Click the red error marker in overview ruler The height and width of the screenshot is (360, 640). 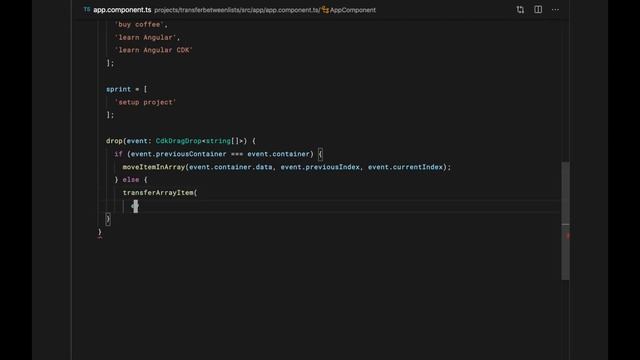567,236
